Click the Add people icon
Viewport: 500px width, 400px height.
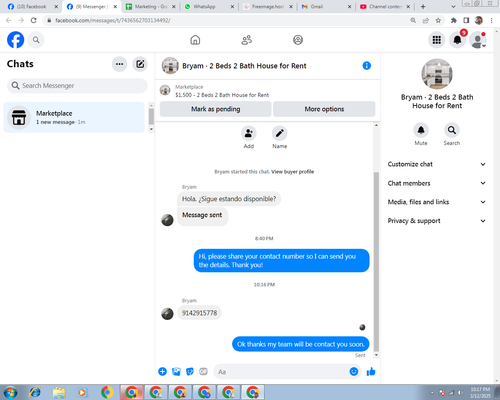(x=249, y=133)
